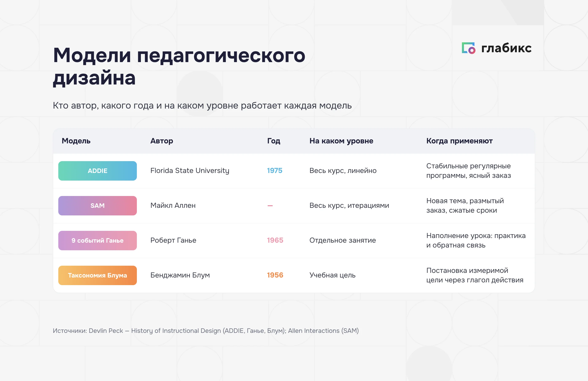Click the Таксономия Блума orange badge

(98, 275)
